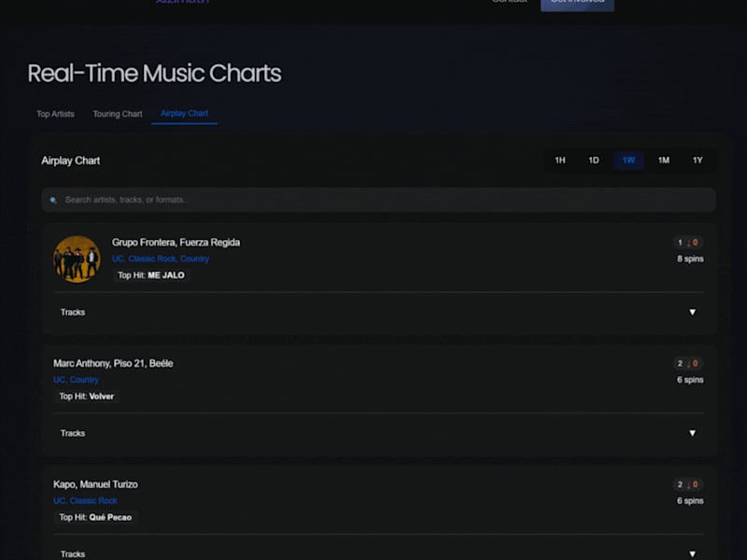Open the Touring Chart tab
The width and height of the screenshot is (747, 560).
118,114
